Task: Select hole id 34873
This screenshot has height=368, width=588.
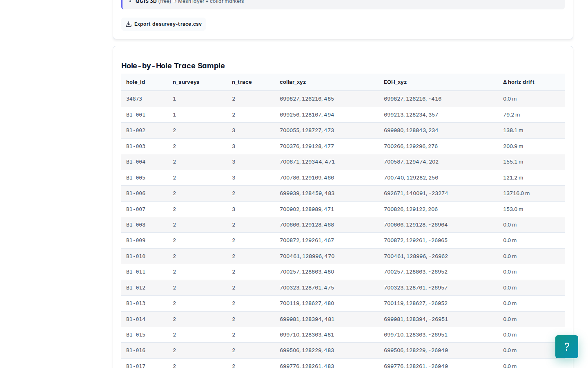Action: pos(134,99)
